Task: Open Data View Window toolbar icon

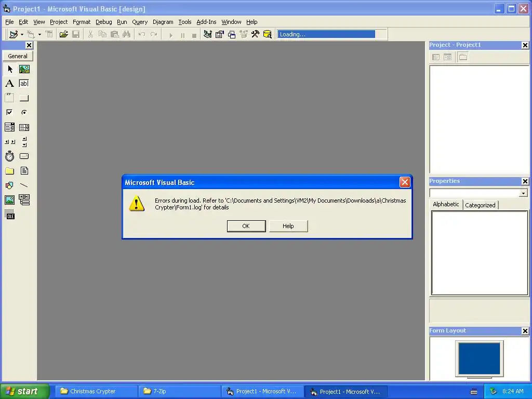Action: [268, 34]
